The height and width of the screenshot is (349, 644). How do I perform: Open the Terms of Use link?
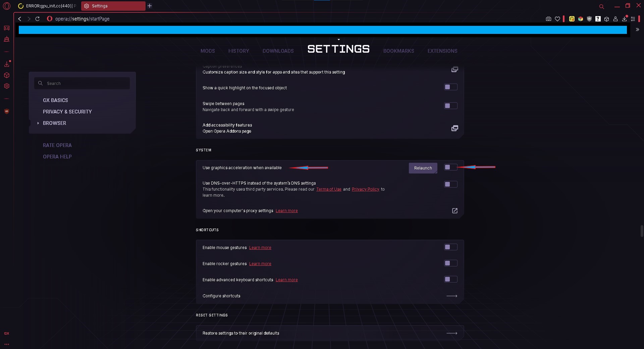(x=329, y=189)
